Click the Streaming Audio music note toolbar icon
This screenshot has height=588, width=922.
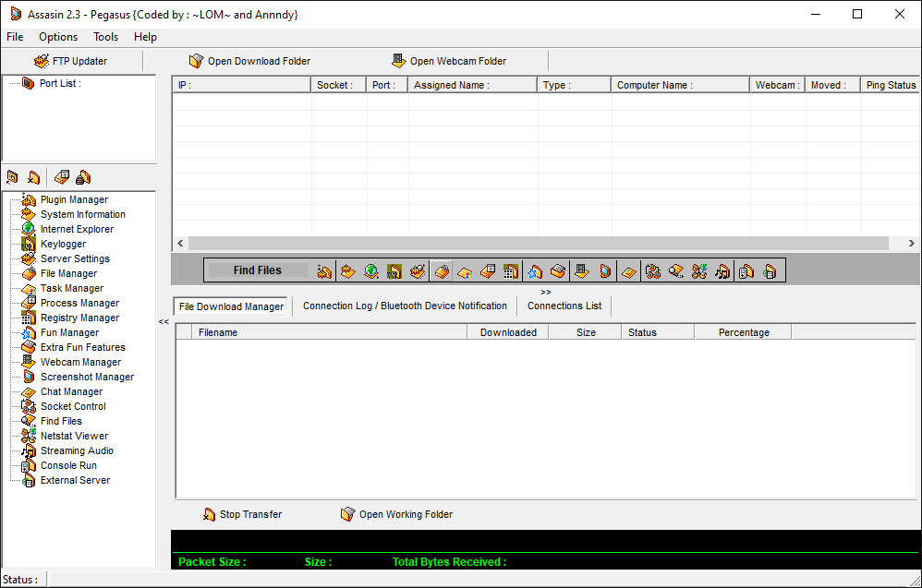point(722,270)
